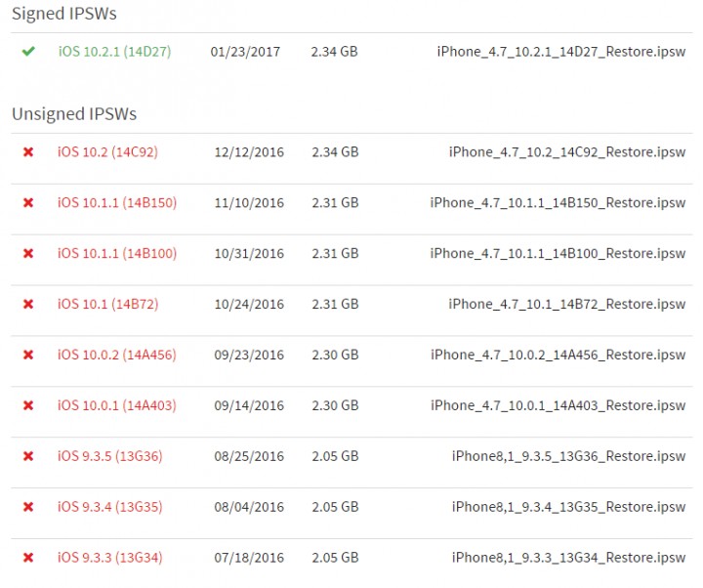703x588 pixels.
Task: Click the Unsigned IPSWs section heading
Action: pos(74,114)
